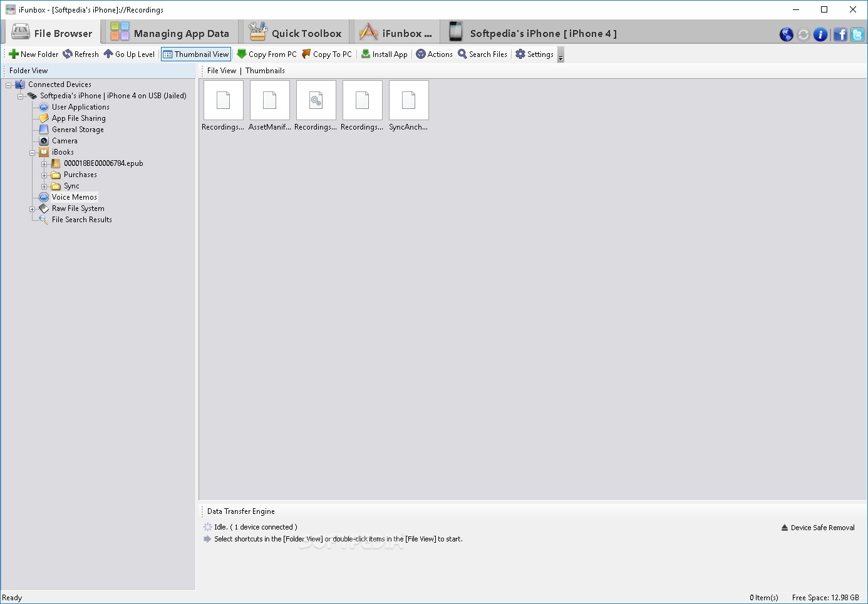Open Search Files tool
Screen dimensions: 868x604
coord(482,54)
